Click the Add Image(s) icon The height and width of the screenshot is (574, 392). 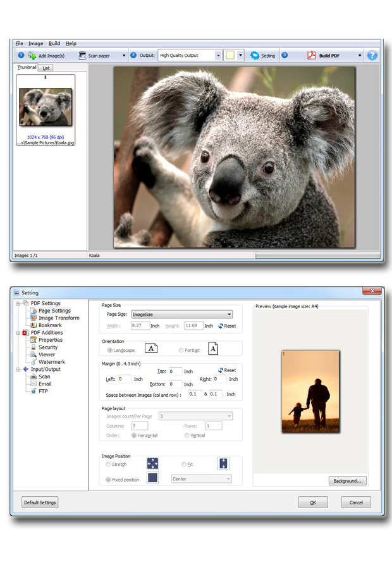32,55
